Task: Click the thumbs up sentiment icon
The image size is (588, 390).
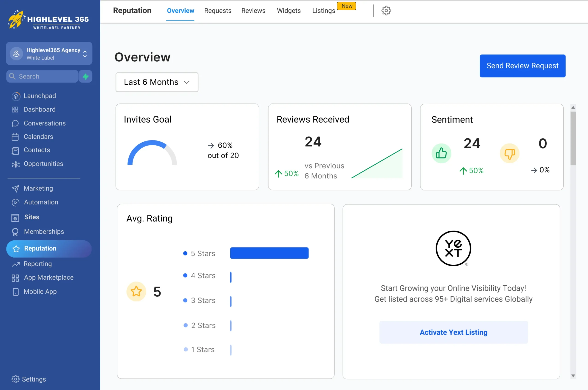Action: [441, 153]
